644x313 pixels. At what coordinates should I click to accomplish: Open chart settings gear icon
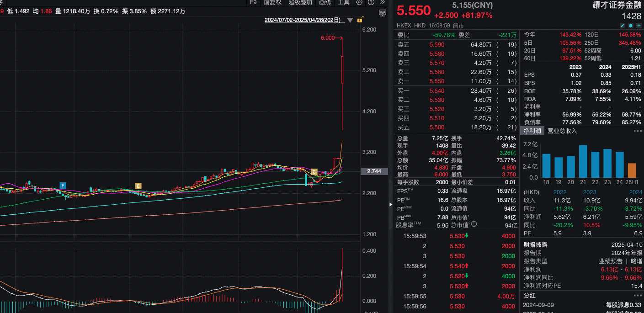coord(359,2)
